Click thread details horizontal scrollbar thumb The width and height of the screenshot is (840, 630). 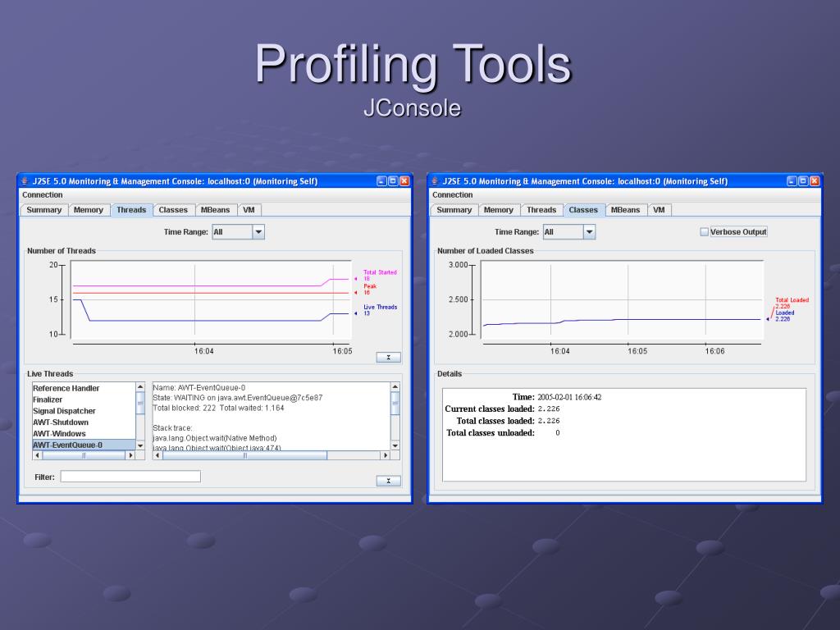click(244, 455)
